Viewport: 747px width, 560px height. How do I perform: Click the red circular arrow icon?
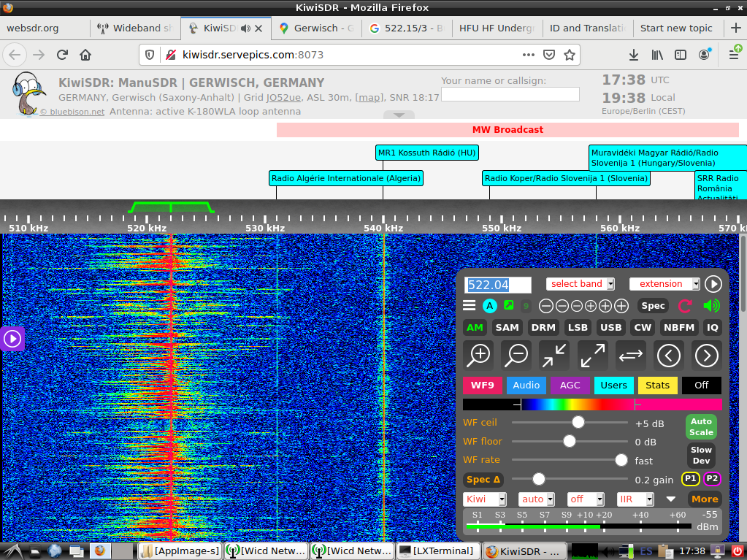click(x=685, y=306)
